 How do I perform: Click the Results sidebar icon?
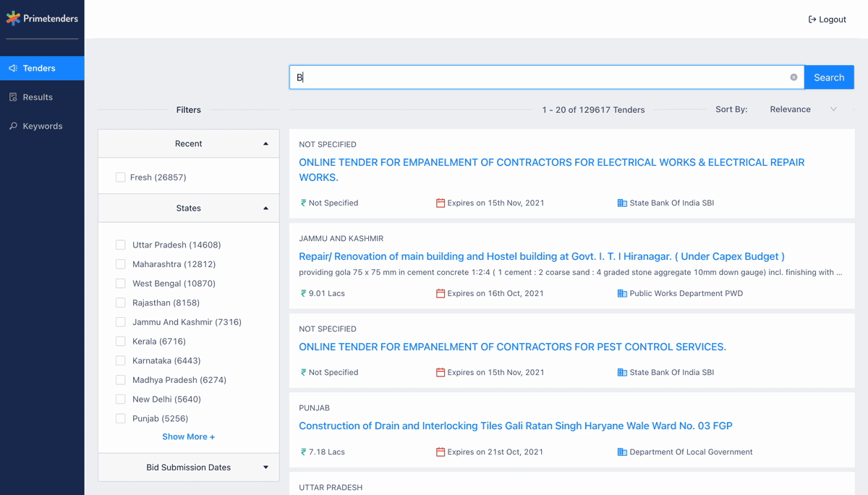(13, 97)
